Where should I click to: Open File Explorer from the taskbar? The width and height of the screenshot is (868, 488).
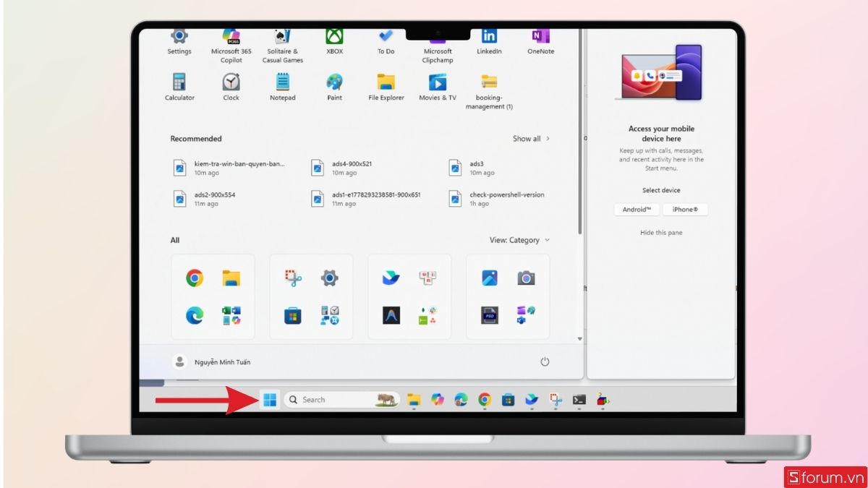414,400
